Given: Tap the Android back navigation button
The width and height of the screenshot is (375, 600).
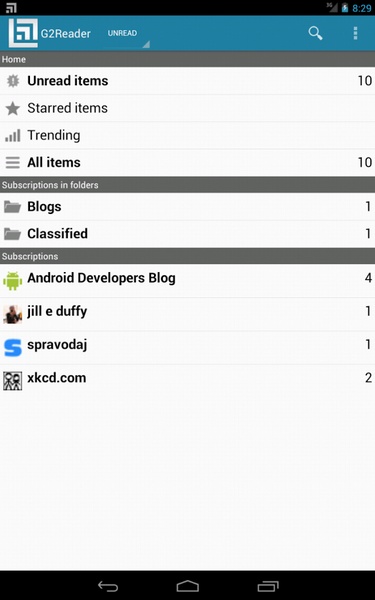Looking at the screenshot, I should [x=108, y=586].
